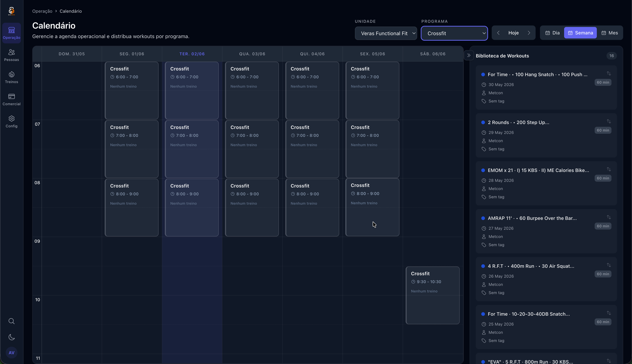Open Thursday 6:00 - 7:00 Crossfit class
The height and width of the screenshot is (364, 632).
(312, 91)
